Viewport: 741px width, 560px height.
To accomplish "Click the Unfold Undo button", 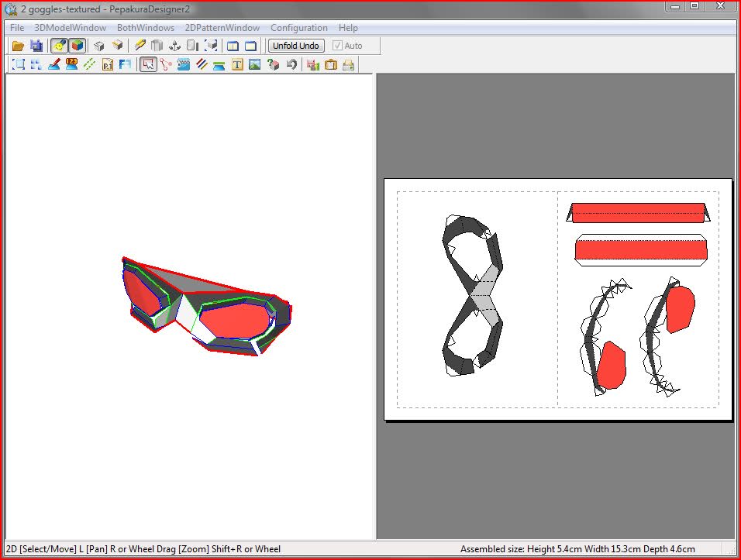I will (x=296, y=46).
